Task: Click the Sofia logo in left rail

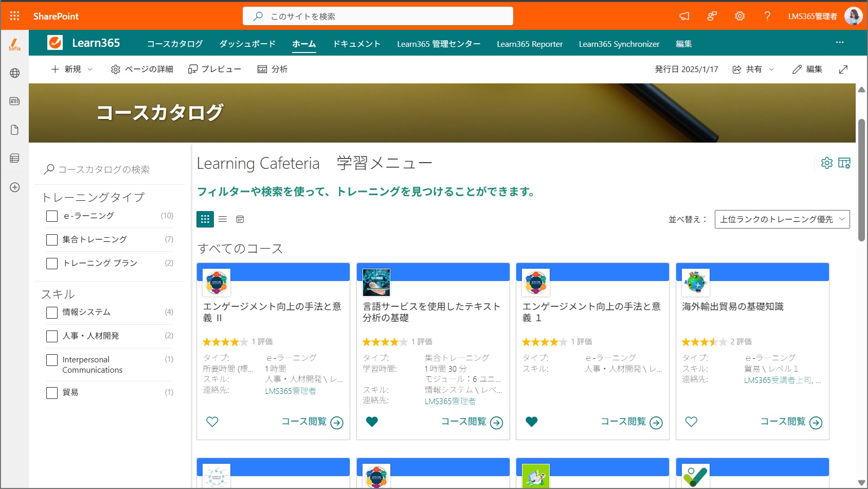Action: 14,45
